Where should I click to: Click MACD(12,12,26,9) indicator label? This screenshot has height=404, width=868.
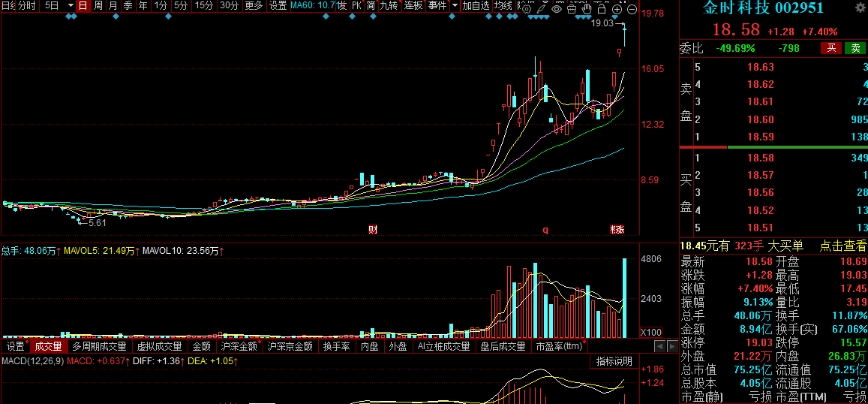(x=33, y=361)
